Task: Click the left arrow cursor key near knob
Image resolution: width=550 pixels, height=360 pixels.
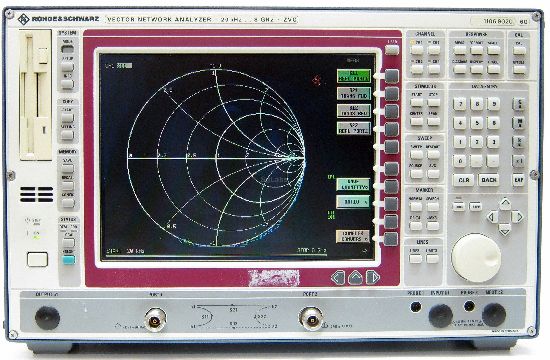Action: tap(492, 217)
